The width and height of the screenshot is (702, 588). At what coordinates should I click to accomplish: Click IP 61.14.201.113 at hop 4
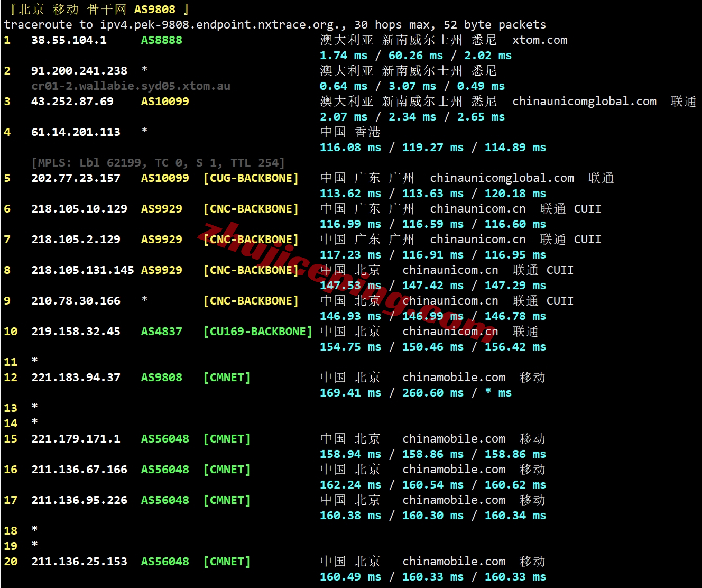76,132
